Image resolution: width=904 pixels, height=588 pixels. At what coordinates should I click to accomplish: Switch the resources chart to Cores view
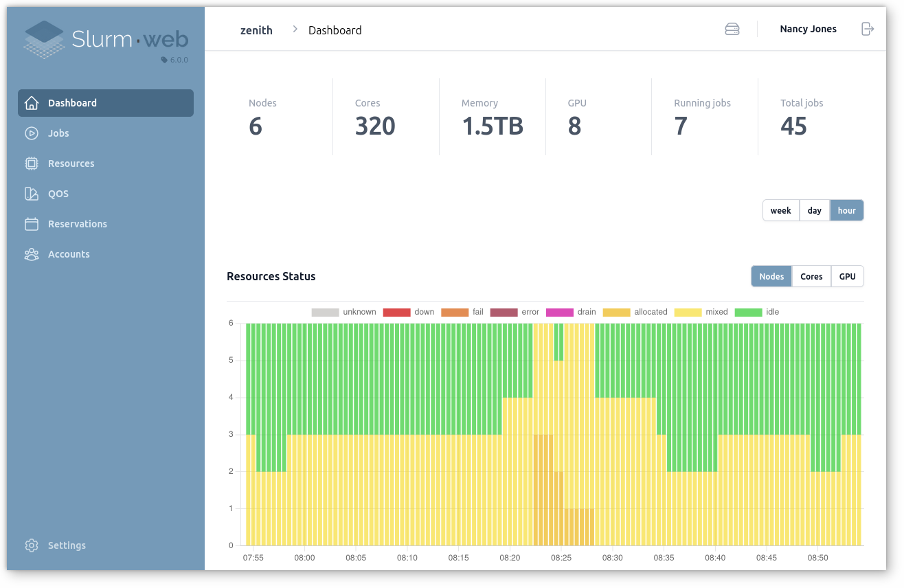811,276
